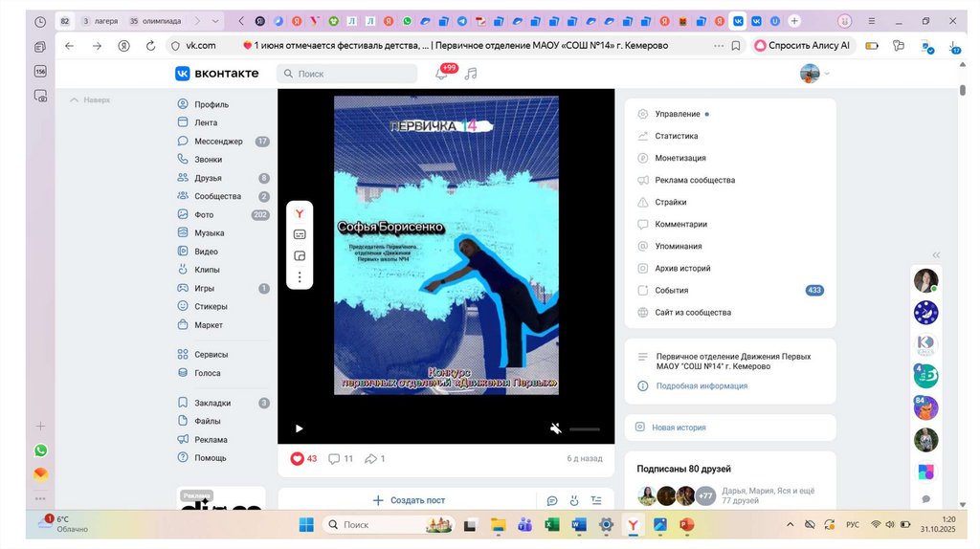The width and height of the screenshot is (980, 549).
Task: Like the video post with heart icon
Action: (298, 459)
